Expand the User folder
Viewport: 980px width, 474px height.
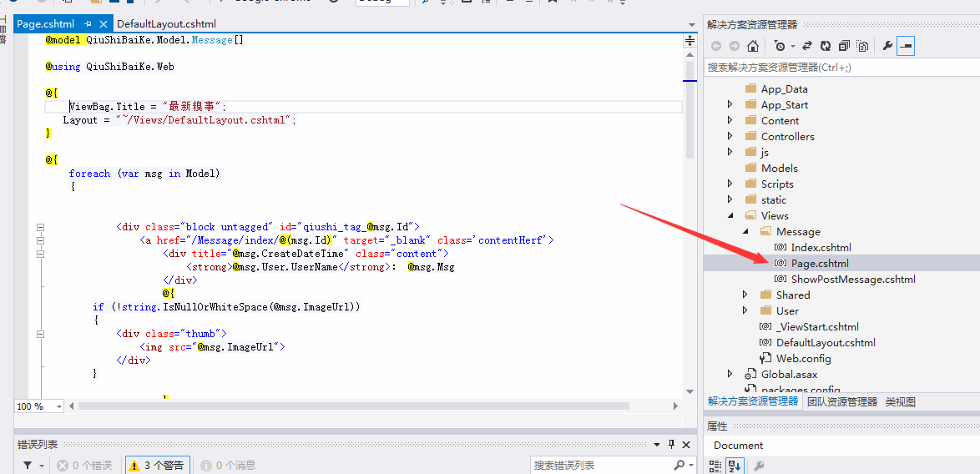(x=745, y=310)
